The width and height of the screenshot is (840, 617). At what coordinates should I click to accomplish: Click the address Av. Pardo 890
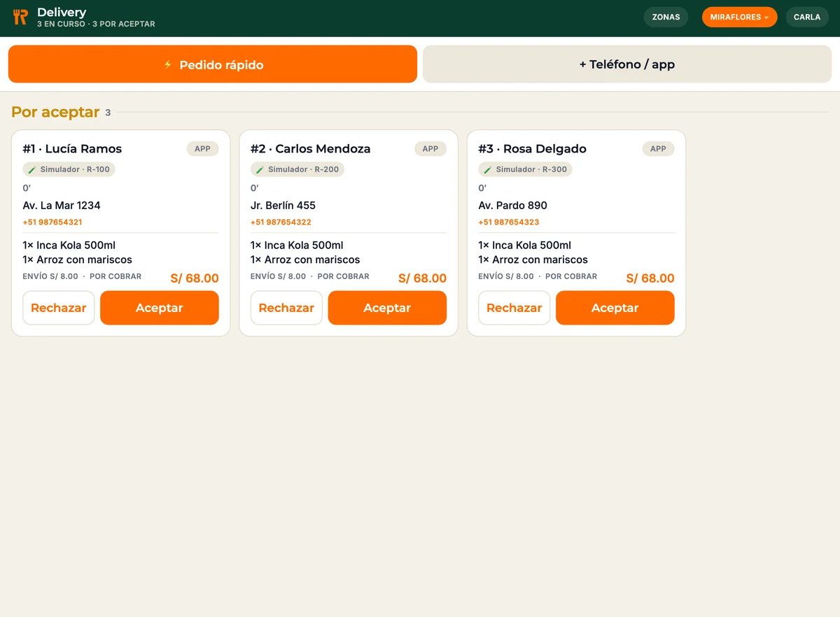pyautogui.click(x=513, y=206)
